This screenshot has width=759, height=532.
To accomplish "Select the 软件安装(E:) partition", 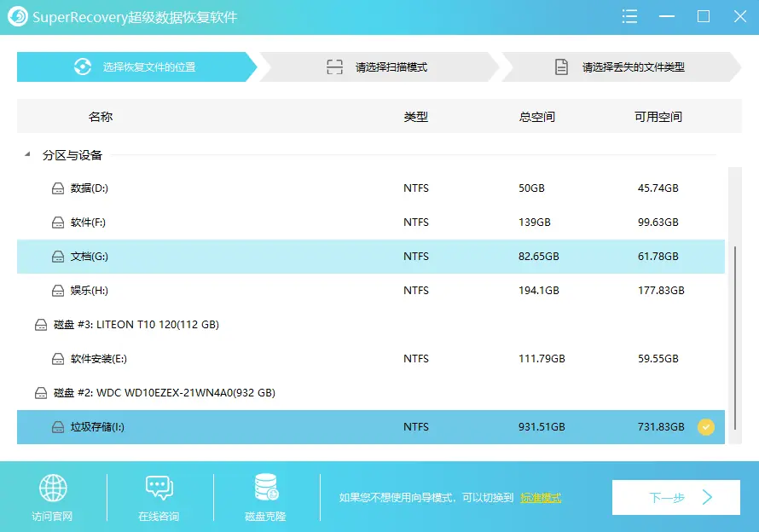I will pyautogui.click(x=371, y=359).
